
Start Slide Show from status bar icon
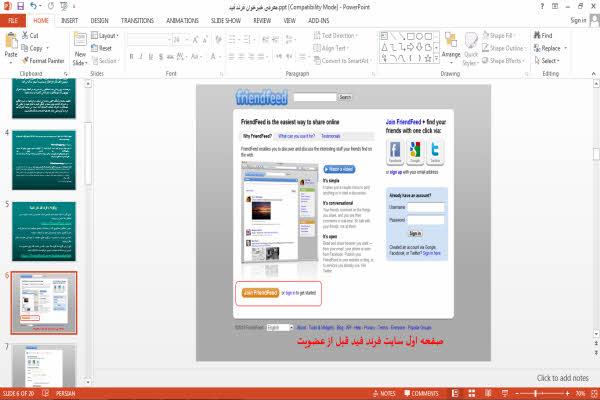(505, 393)
